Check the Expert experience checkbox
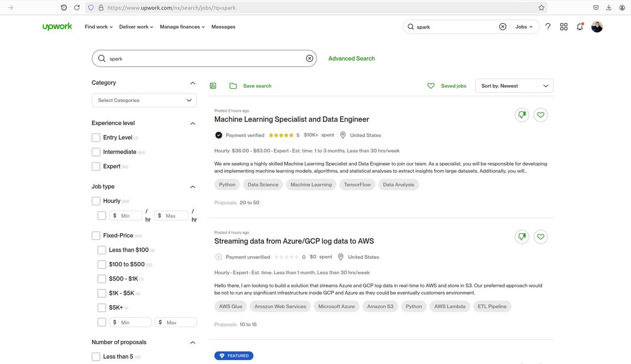The image size is (631, 364). [96, 167]
